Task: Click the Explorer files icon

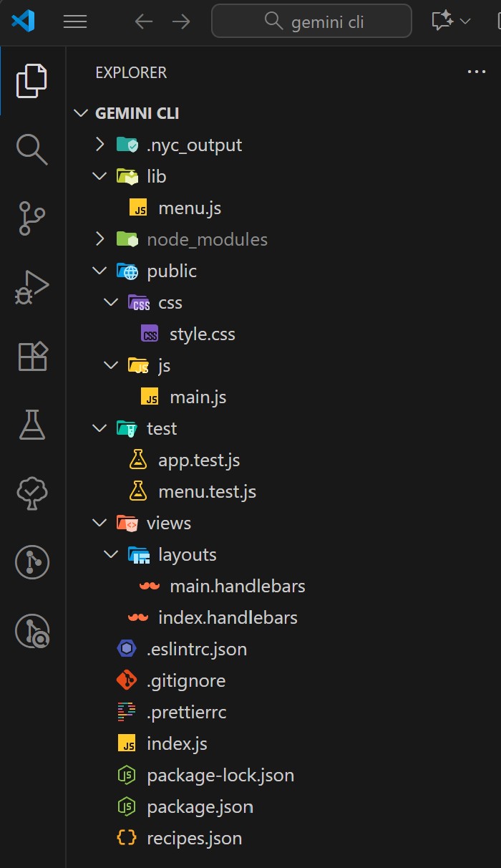Action: point(32,80)
